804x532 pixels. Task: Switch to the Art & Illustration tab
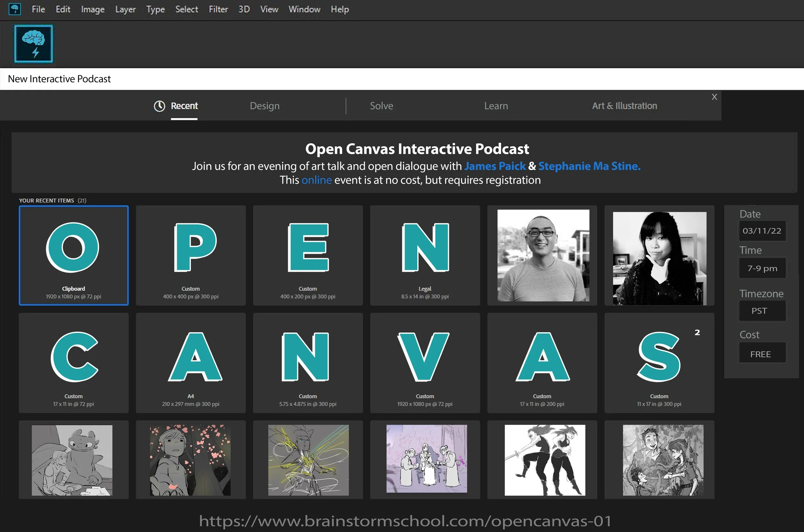[x=624, y=106]
